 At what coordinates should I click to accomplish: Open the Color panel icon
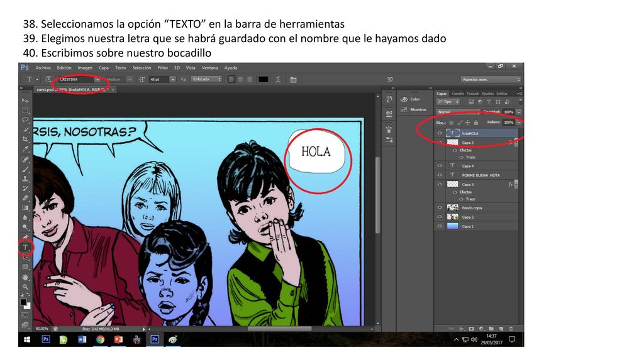click(404, 99)
